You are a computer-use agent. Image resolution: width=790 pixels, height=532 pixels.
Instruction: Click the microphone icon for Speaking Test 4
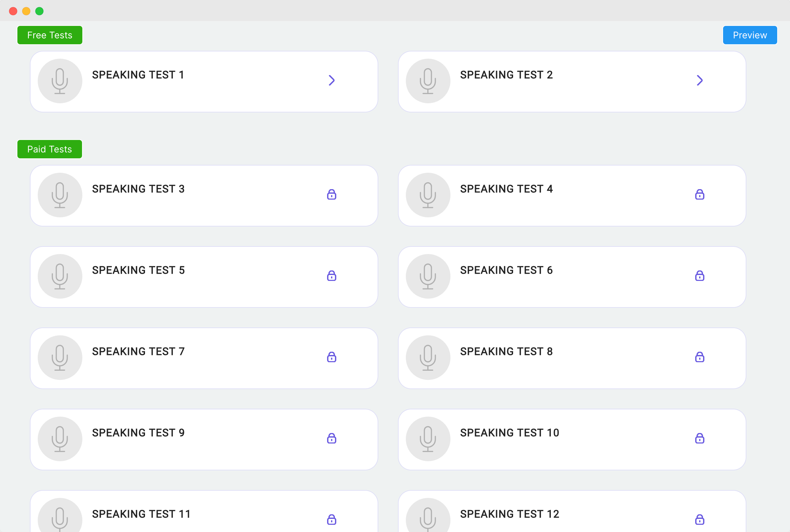tap(428, 195)
